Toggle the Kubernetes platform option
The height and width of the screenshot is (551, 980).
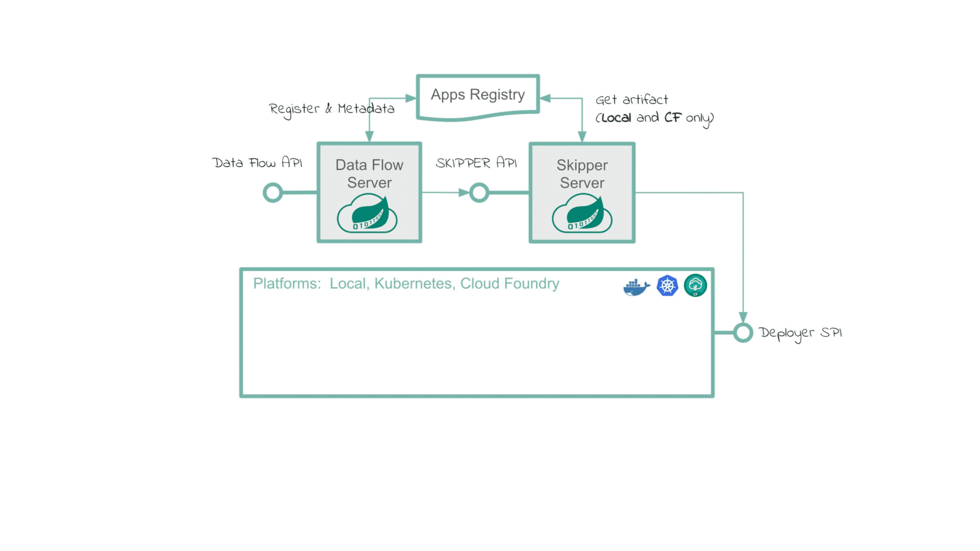(666, 285)
